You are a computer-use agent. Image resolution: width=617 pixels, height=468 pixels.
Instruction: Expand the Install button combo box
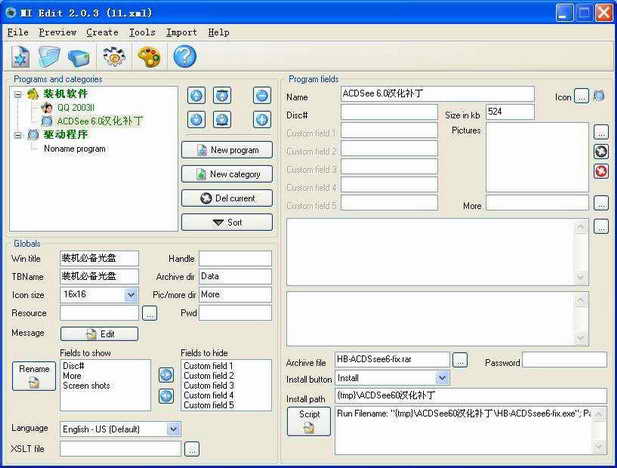click(442, 378)
